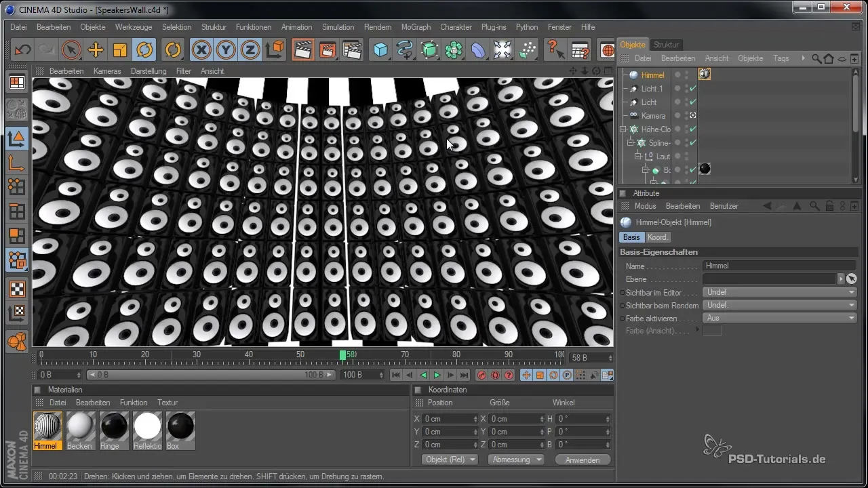This screenshot has width=868, height=488.
Task: Open Sichtbar im Editor dropdown
Action: coord(779,292)
